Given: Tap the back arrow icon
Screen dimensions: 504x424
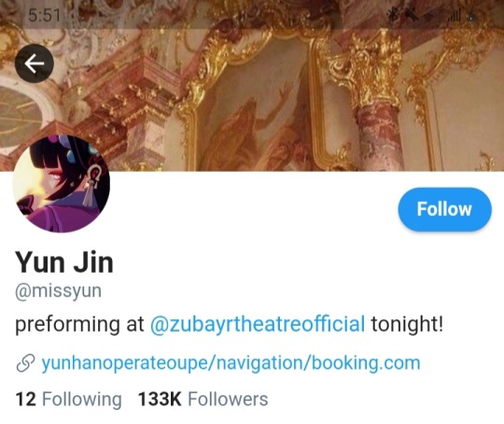Looking at the screenshot, I should pos(35,64).
